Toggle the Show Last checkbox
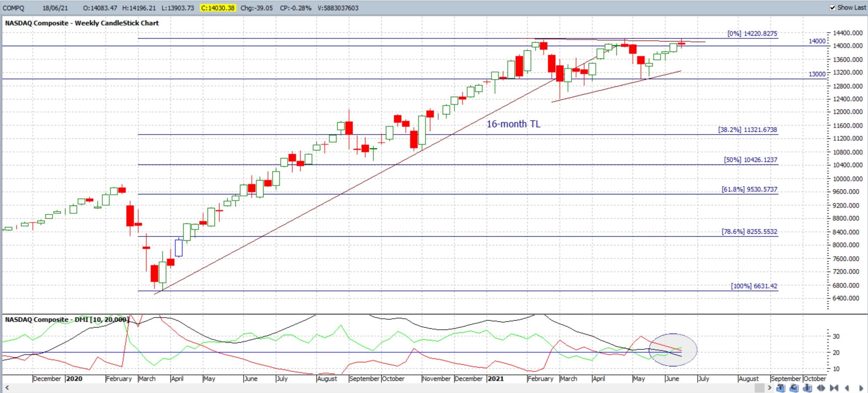Viewport: 868px width, 393px height. (832, 8)
